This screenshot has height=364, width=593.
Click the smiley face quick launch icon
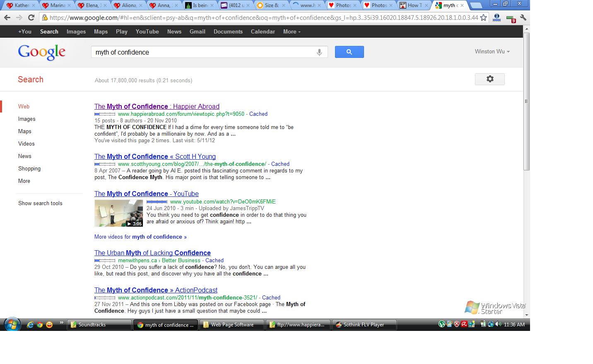click(x=49, y=325)
